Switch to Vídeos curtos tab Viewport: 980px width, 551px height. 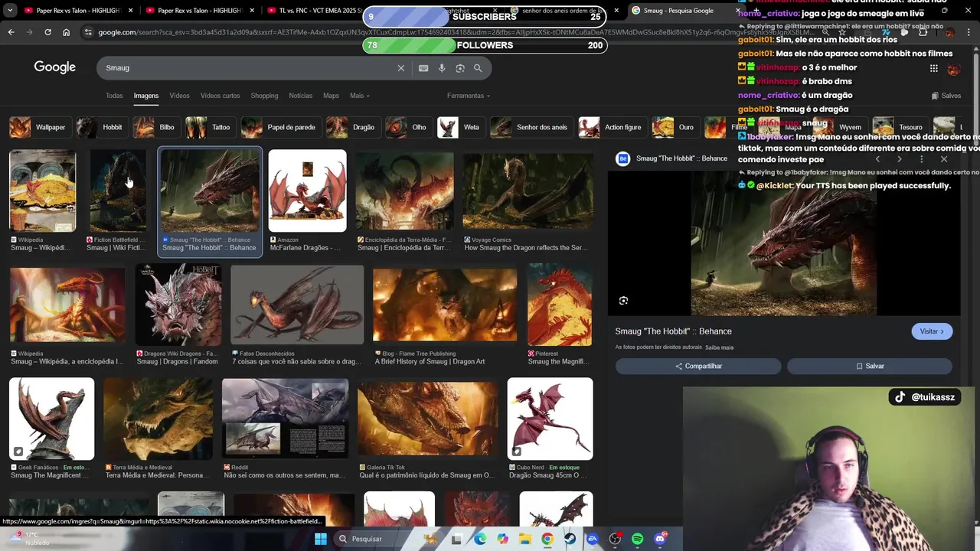pyautogui.click(x=220, y=96)
